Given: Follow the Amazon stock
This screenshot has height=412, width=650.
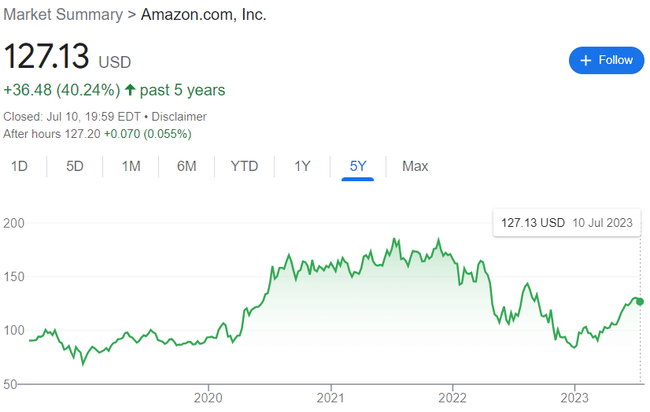Looking at the screenshot, I should point(605,60).
